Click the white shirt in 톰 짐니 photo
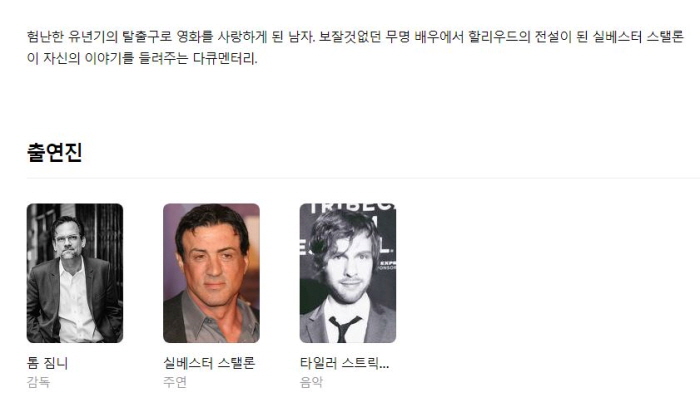The height and width of the screenshot is (402, 700). pyautogui.click(x=76, y=304)
